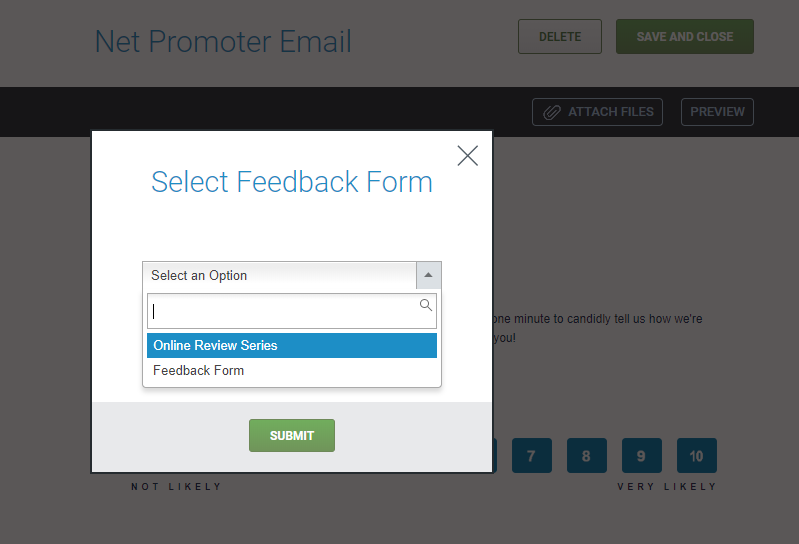Select rating score 8
The height and width of the screenshot is (544, 799).
(x=586, y=456)
